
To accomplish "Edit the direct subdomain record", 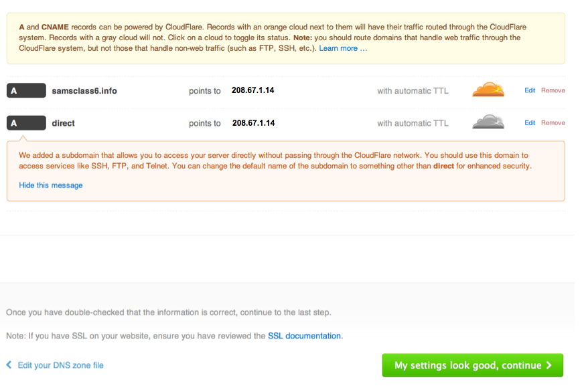I will 530,123.
